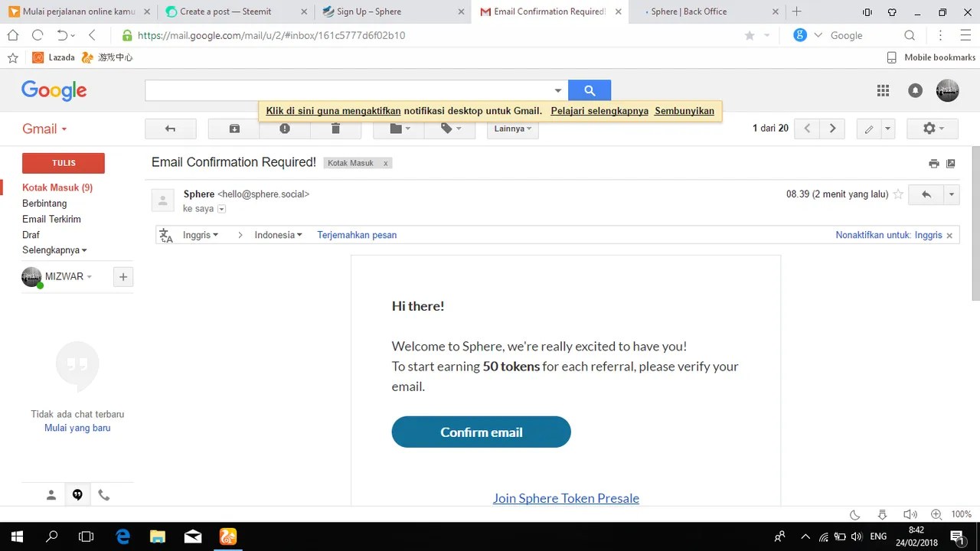Screen dimensions: 980x551
Task: Switch to Mulai perjalanan online tab
Action: coord(78,11)
